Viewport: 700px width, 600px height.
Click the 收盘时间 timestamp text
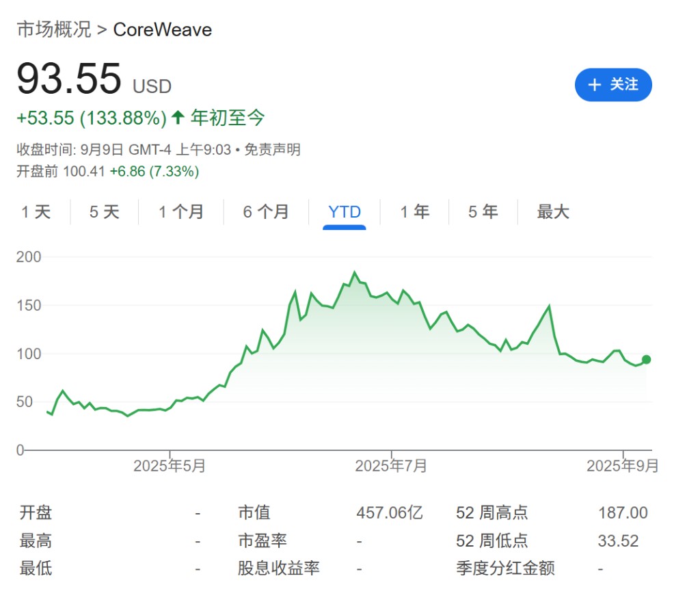(x=124, y=149)
